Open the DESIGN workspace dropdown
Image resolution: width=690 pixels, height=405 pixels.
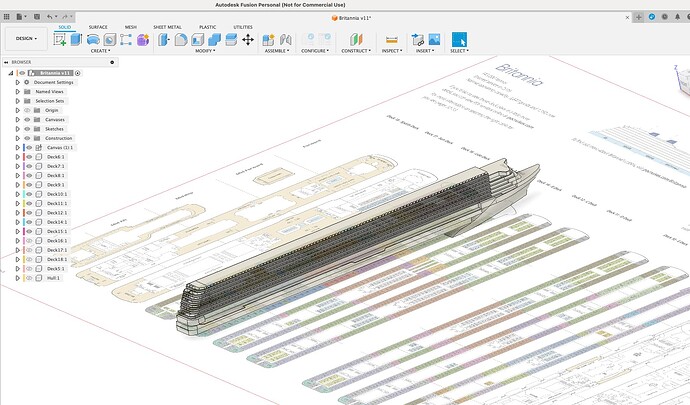tap(26, 39)
